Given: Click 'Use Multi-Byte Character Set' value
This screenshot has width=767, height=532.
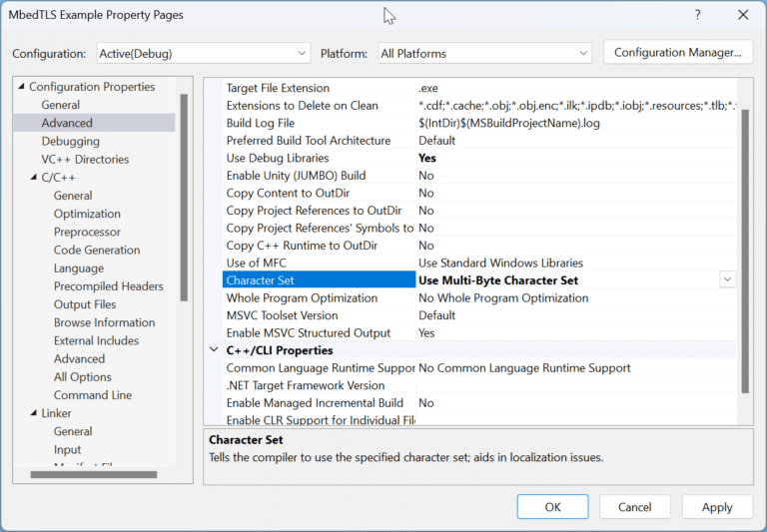Looking at the screenshot, I should pyautogui.click(x=498, y=280).
